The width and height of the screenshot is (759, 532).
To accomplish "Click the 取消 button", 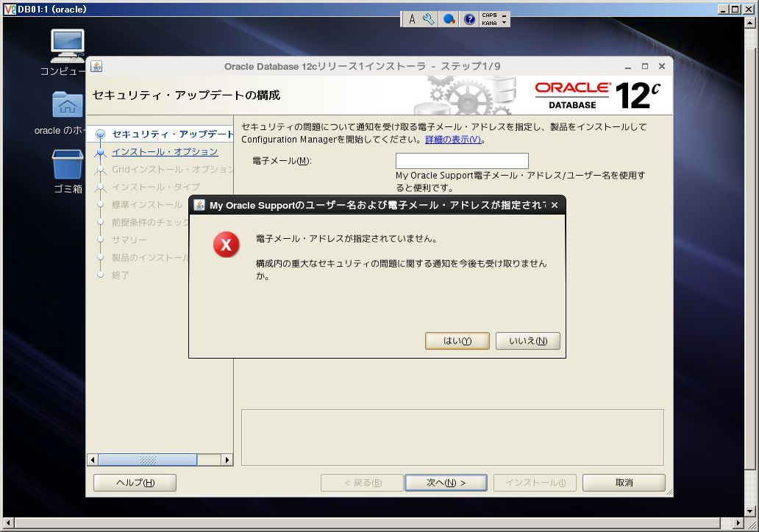I will (x=624, y=483).
